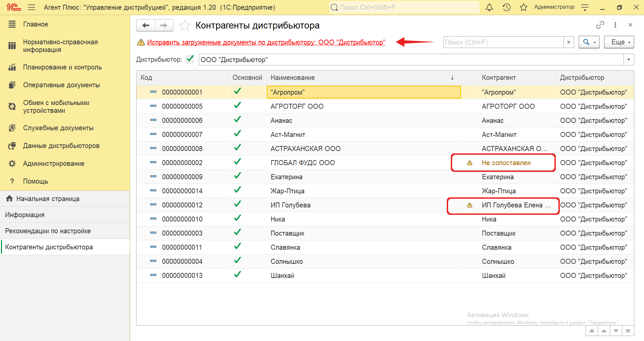Click row icon for code 00000000004

point(153,261)
